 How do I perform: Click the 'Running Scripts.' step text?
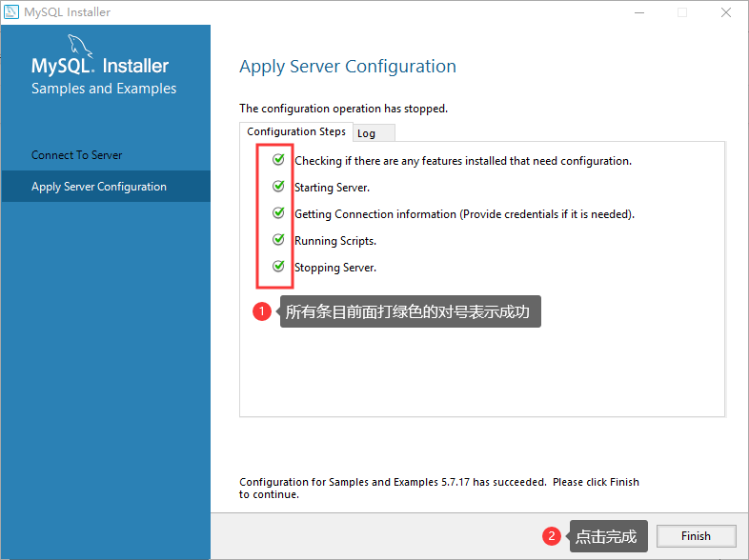(335, 241)
